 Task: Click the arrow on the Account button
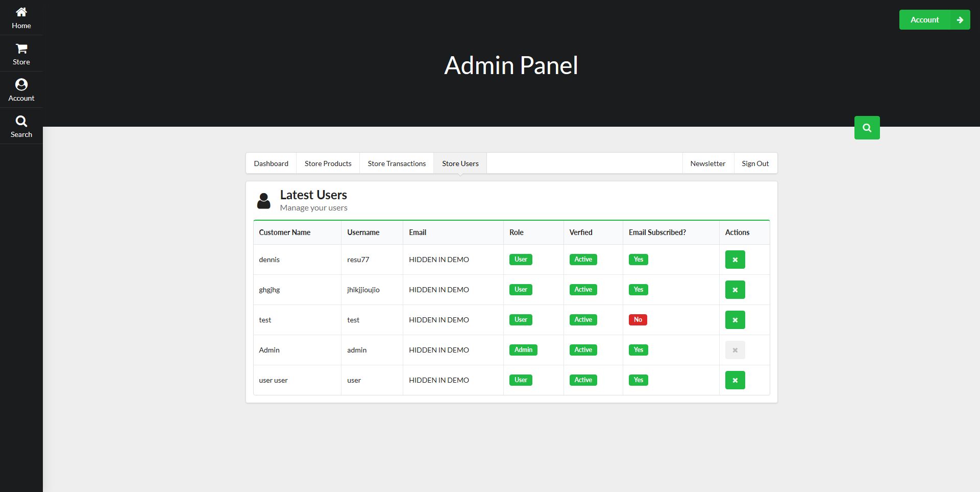tap(960, 20)
